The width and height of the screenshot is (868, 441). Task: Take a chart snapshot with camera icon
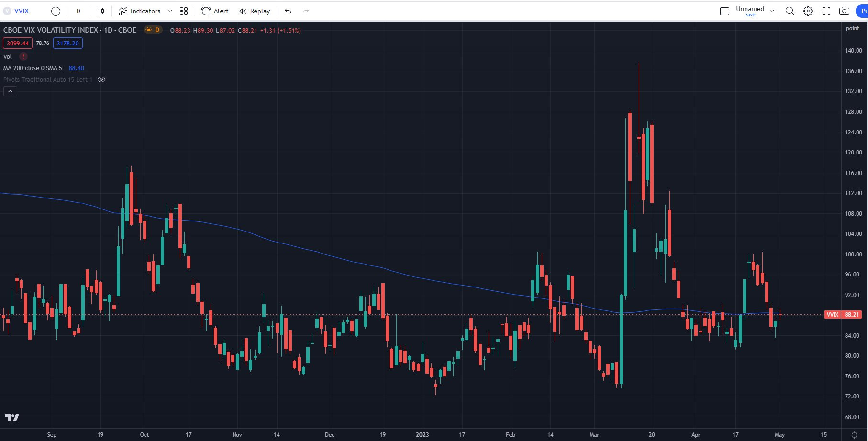click(x=845, y=11)
